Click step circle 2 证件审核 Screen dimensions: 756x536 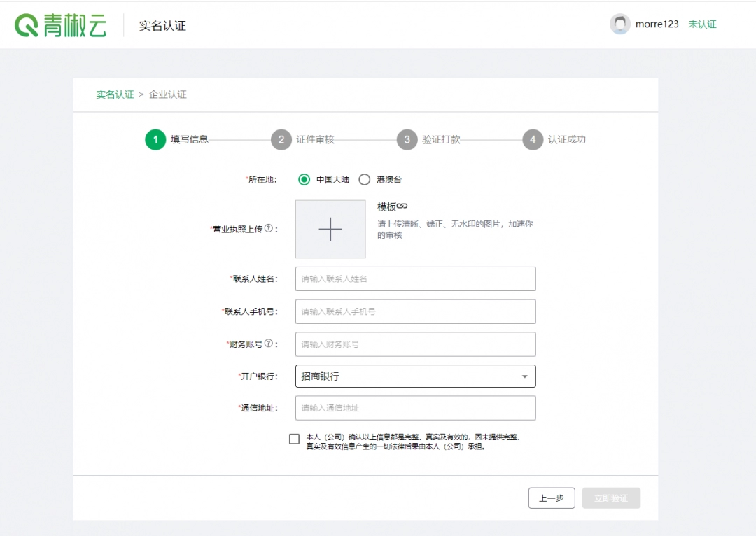(x=281, y=139)
